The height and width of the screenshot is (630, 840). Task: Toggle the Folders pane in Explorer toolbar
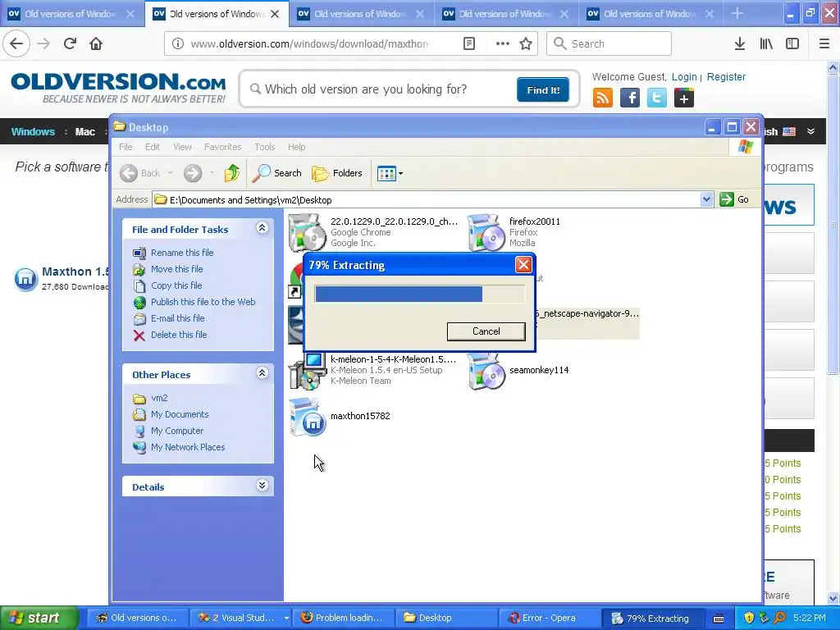[x=337, y=173]
